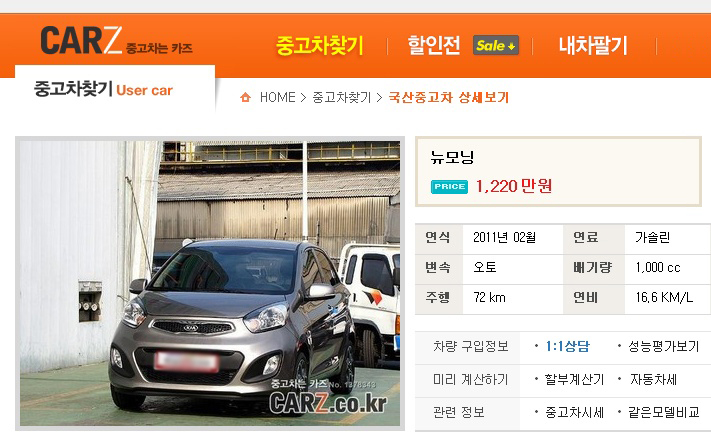The image size is (711, 440).
Task: Open the 내차팔기 menu item
Action: (593, 45)
